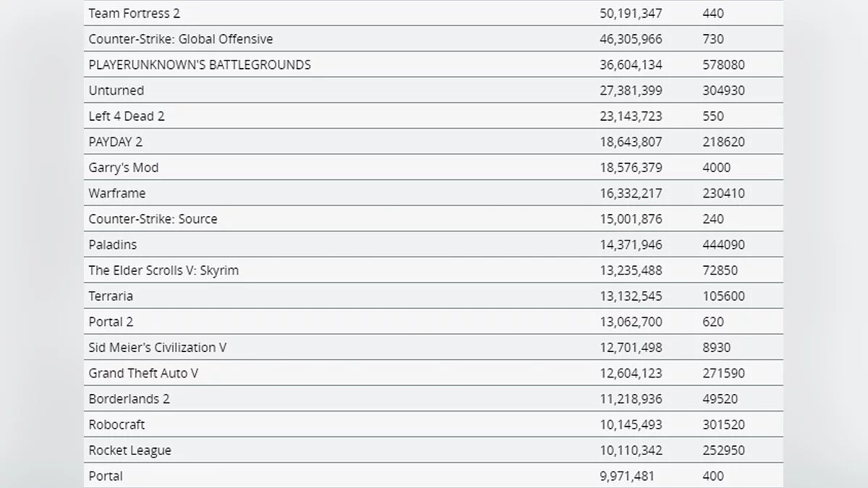Click the Garry's Mod game name
Viewport: 868px width, 488px height.
124,168
